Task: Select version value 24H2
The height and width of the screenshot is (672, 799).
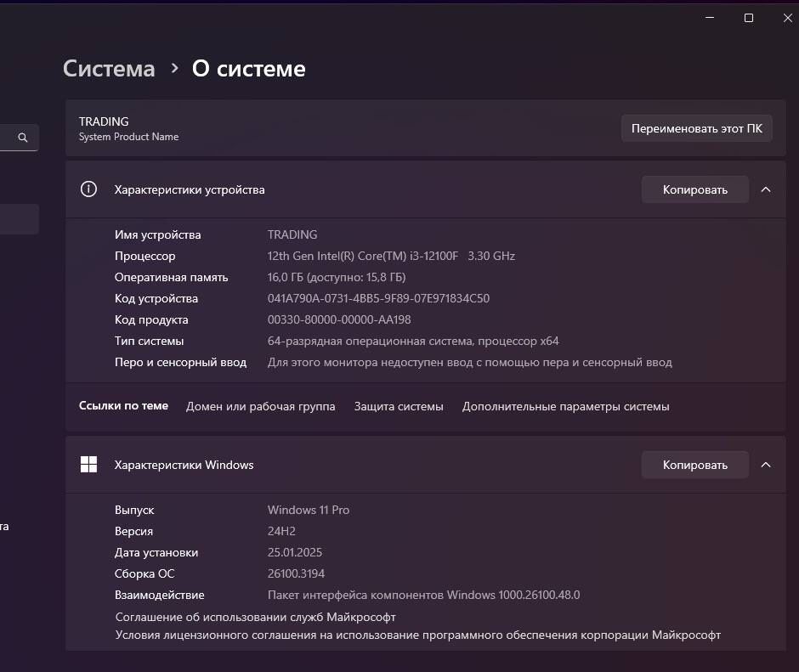Action: coord(281,531)
